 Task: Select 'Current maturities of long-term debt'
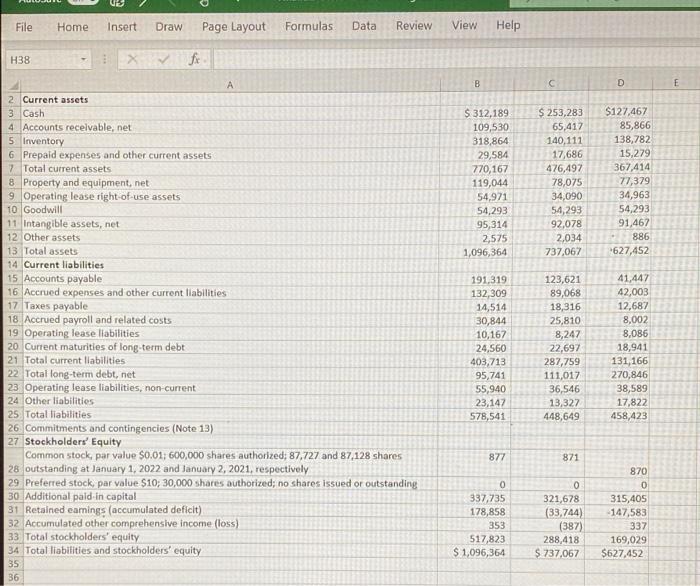pyautogui.click(x=230, y=347)
